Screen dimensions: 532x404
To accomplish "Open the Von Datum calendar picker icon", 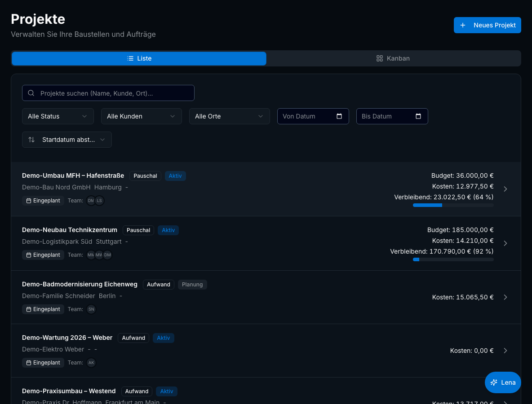I will pos(339,116).
